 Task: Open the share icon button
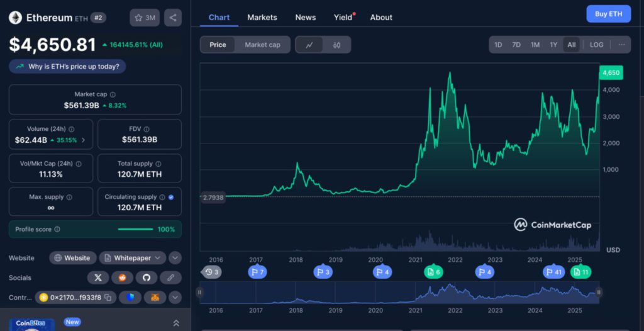point(173,18)
